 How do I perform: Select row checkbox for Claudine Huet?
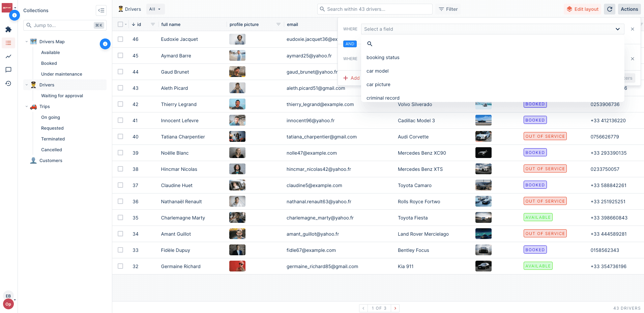pos(120,185)
